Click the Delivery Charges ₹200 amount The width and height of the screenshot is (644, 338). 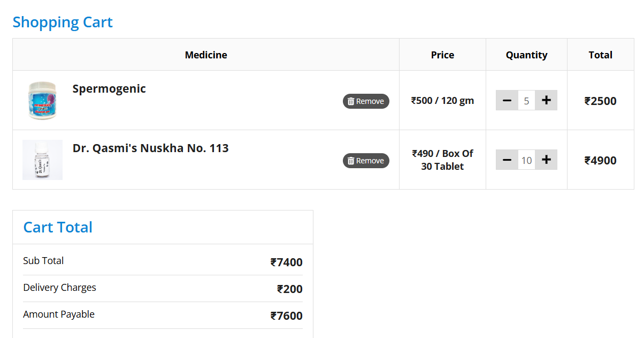290,289
